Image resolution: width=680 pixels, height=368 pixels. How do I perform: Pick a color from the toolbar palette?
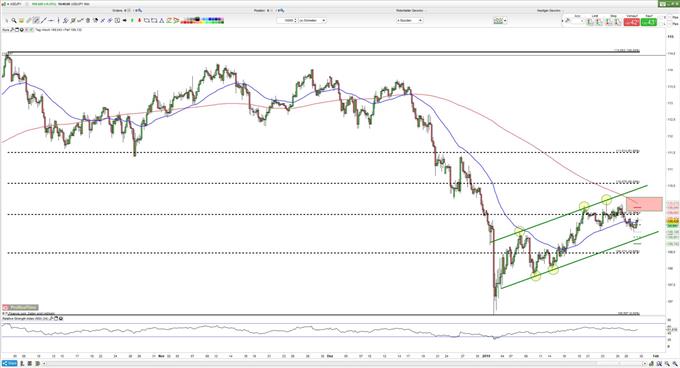202,20
